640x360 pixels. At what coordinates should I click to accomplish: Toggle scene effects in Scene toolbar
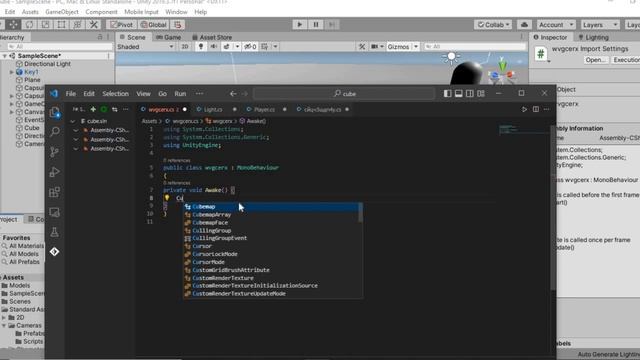pos(227,47)
